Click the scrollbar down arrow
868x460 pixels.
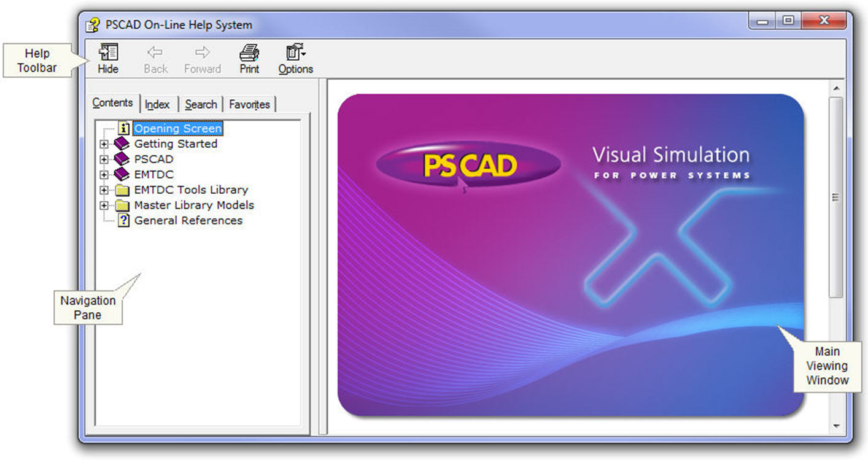[835, 426]
